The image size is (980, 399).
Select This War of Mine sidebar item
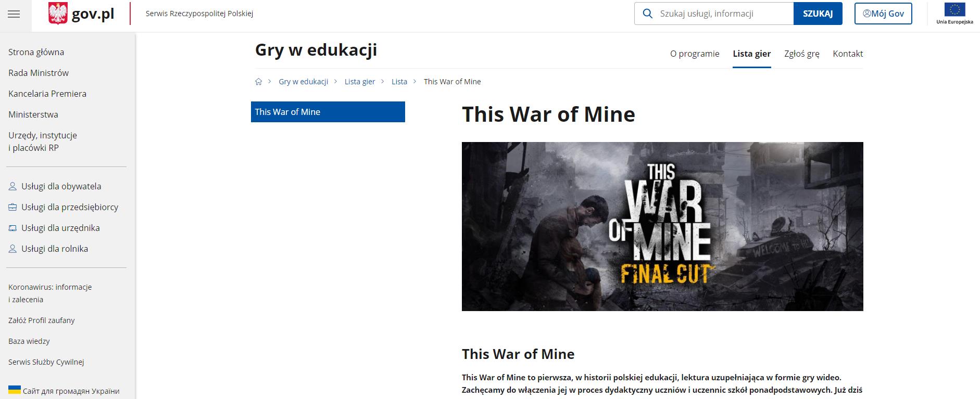[x=328, y=112]
